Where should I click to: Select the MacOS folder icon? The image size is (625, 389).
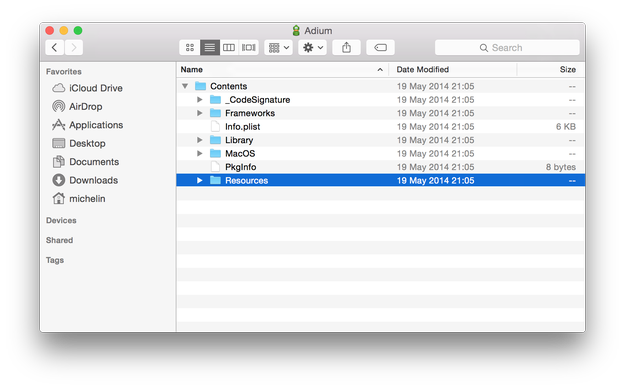tap(215, 153)
